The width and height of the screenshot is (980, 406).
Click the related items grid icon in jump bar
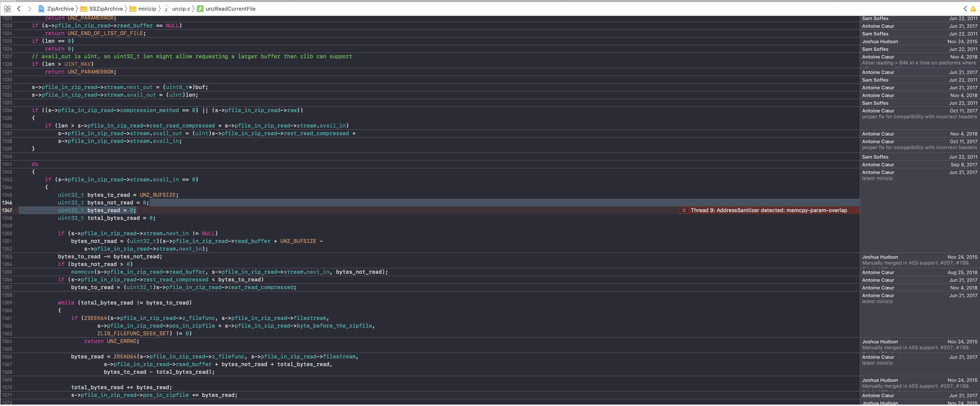coord(7,8)
